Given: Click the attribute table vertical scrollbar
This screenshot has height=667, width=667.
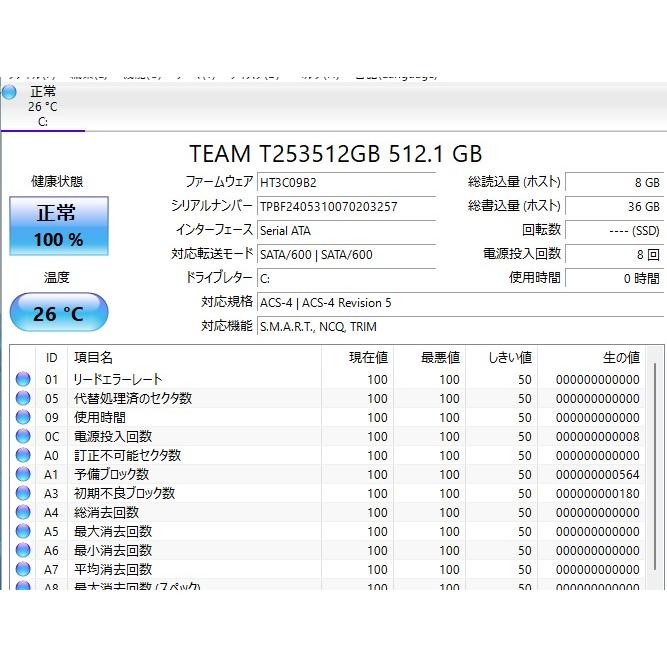Looking at the screenshot, I should pos(655,467).
